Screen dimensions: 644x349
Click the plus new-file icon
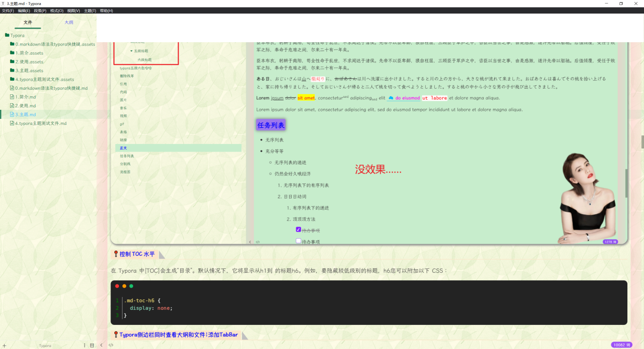pyautogui.click(x=4, y=345)
